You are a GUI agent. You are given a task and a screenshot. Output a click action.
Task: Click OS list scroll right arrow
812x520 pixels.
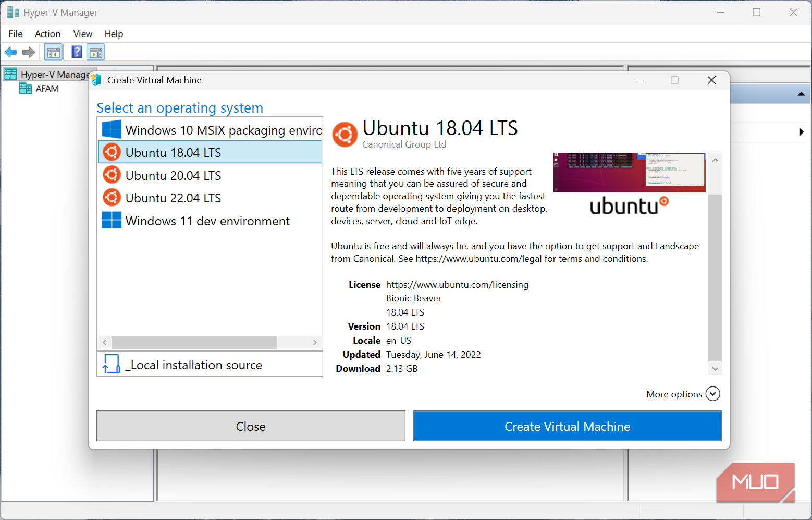(315, 343)
